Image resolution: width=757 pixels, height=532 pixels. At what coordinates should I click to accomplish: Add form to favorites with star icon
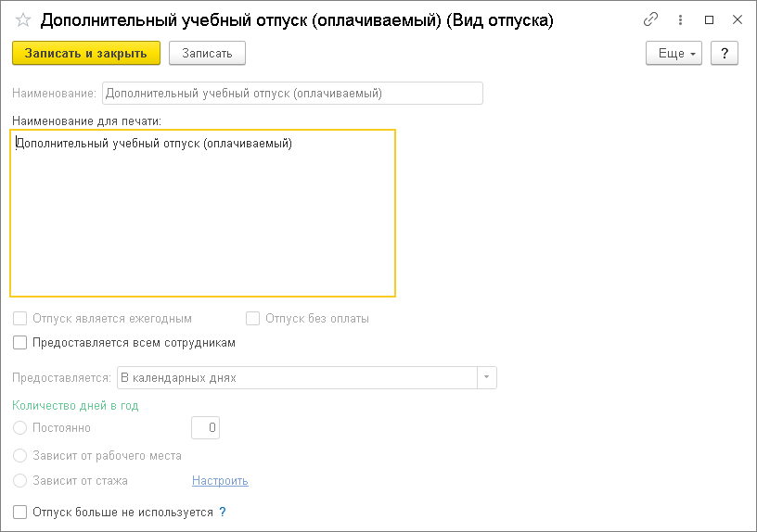tap(23, 20)
